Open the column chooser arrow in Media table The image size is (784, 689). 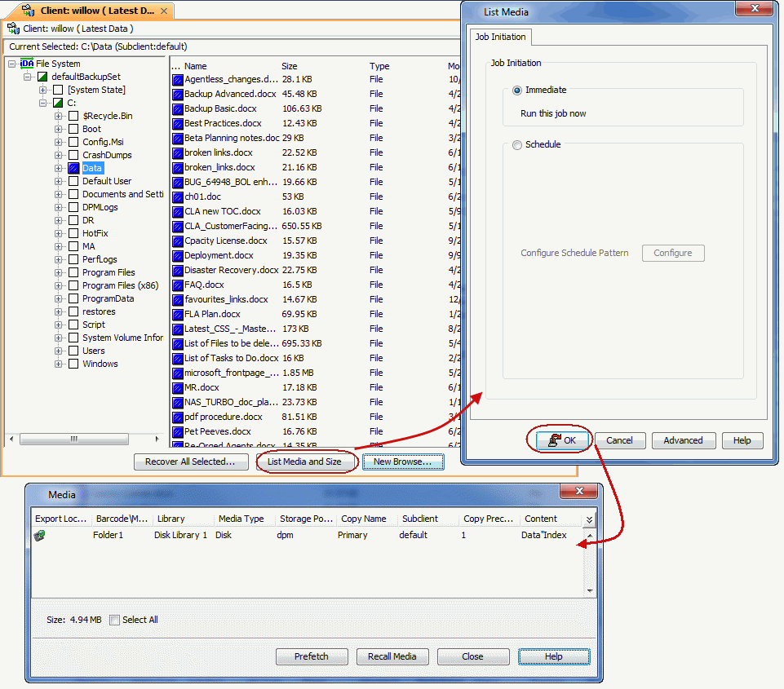589,519
